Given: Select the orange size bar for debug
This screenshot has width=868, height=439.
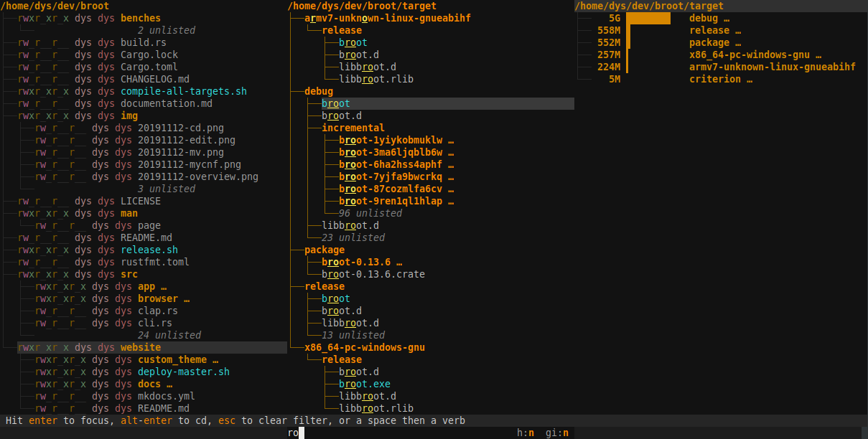Looking at the screenshot, I should click(x=648, y=18).
